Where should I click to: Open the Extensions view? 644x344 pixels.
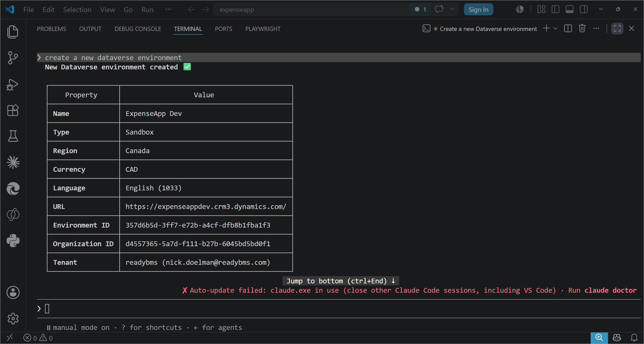point(13,110)
